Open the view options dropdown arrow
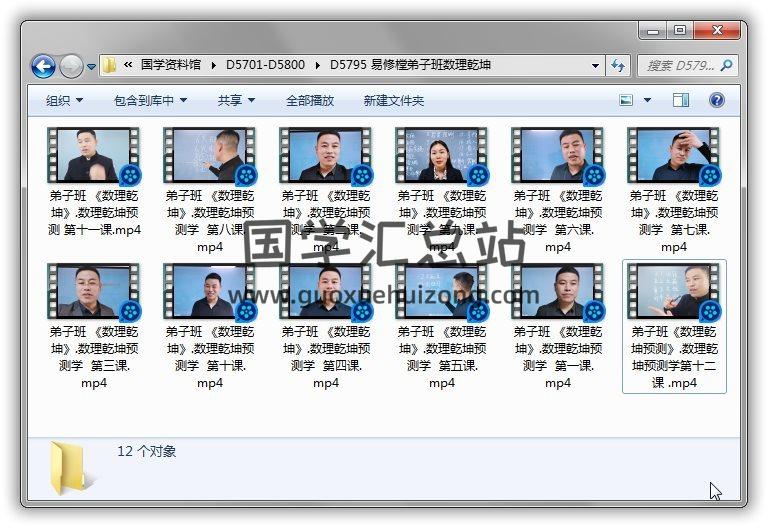768x528 pixels. coord(647,100)
